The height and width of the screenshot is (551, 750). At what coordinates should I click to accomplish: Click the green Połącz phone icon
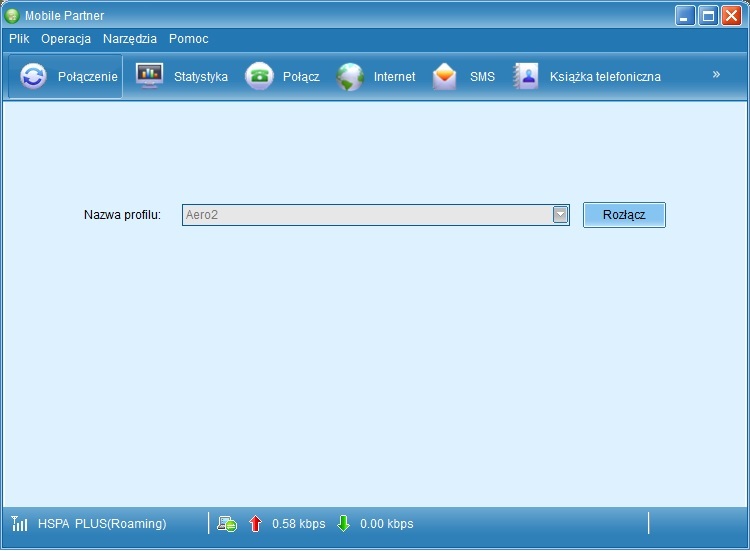[x=260, y=77]
